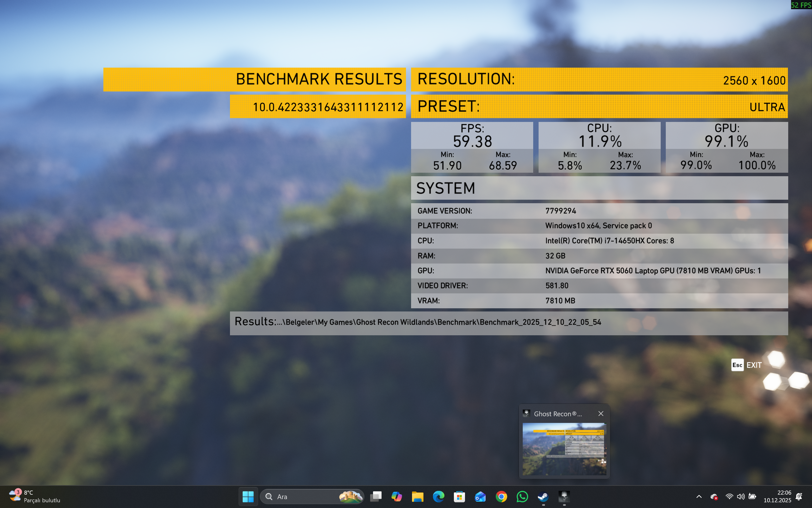This screenshot has width=812, height=508.
Task: Click the average CPU usage 11.9%
Action: (x=600, y=142)
